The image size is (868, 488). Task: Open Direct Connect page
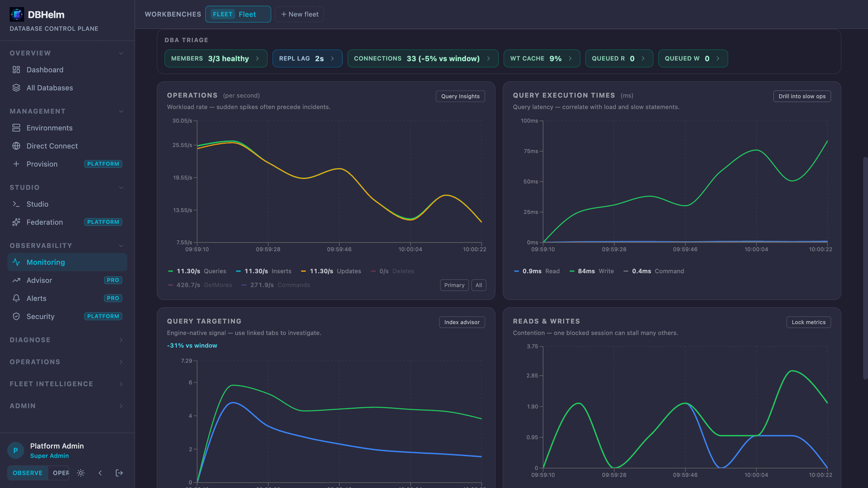[67, 146]
